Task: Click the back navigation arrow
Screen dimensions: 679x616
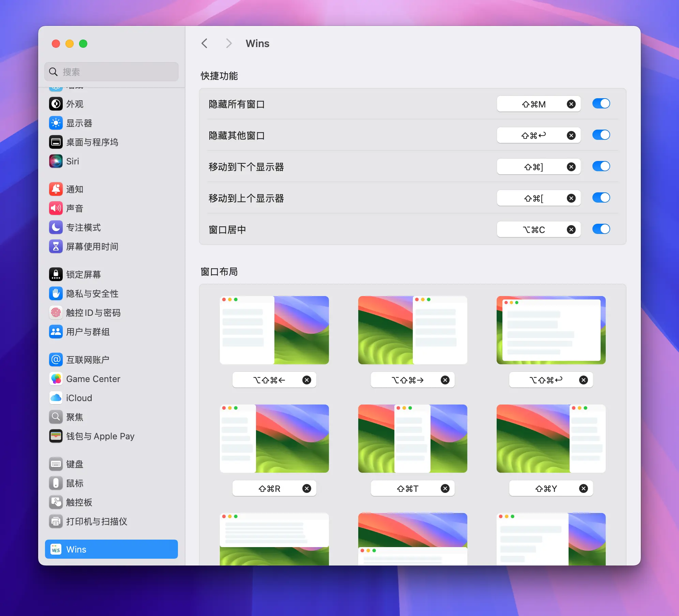Action: (205, 43)
